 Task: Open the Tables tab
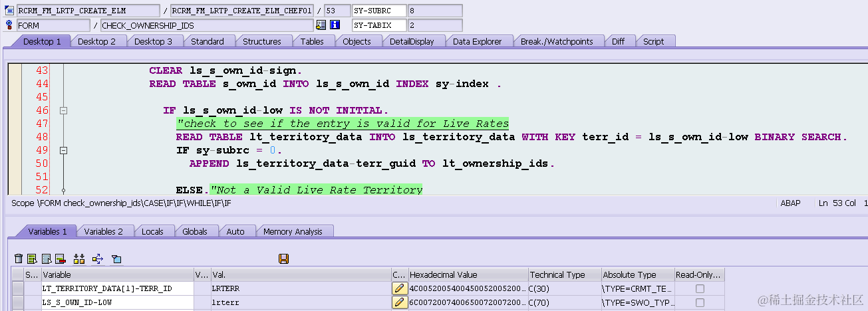(312, 41)
